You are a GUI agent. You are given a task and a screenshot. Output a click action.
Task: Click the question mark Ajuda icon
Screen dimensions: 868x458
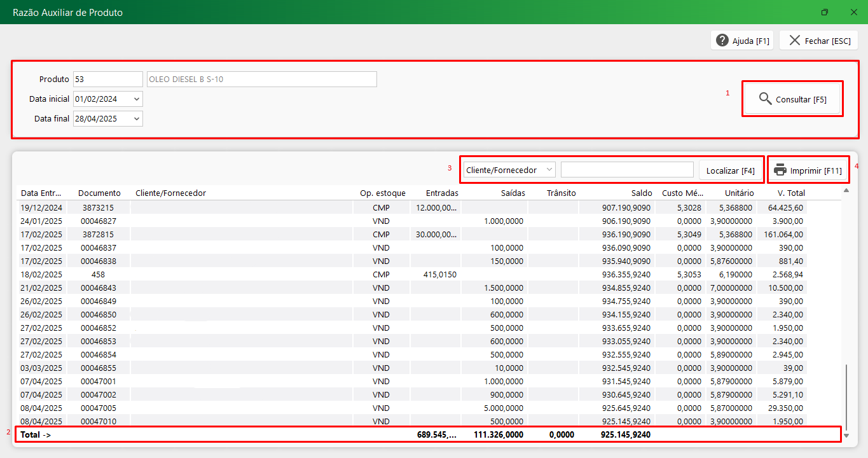722,40
